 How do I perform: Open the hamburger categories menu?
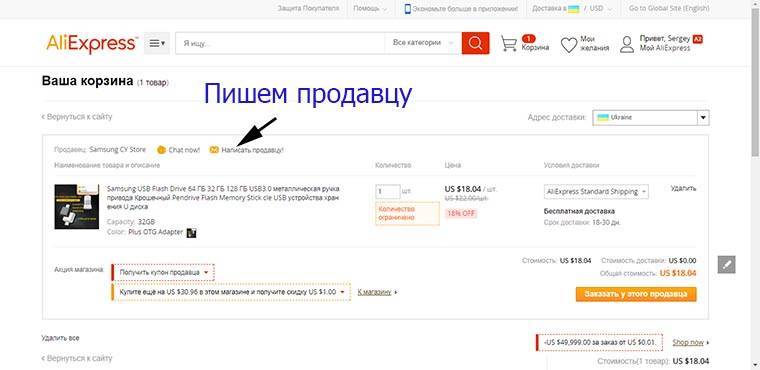(x=157, y=43)
